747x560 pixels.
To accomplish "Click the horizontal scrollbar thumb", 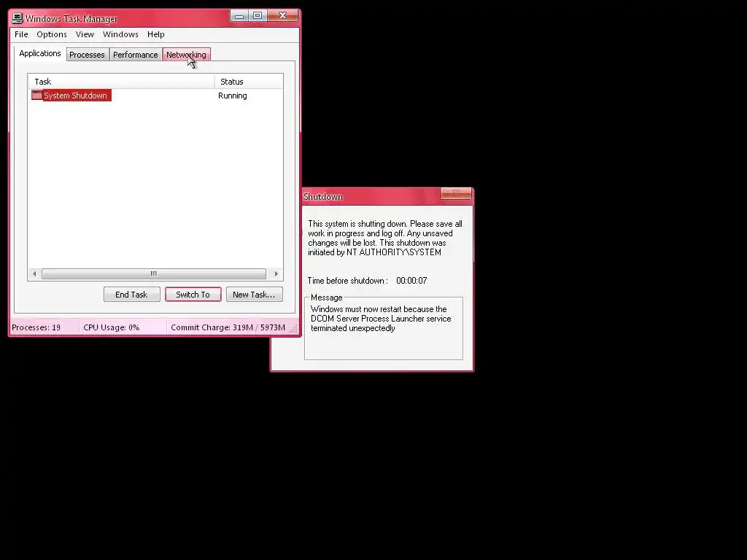I will click(x=153, y=274).
